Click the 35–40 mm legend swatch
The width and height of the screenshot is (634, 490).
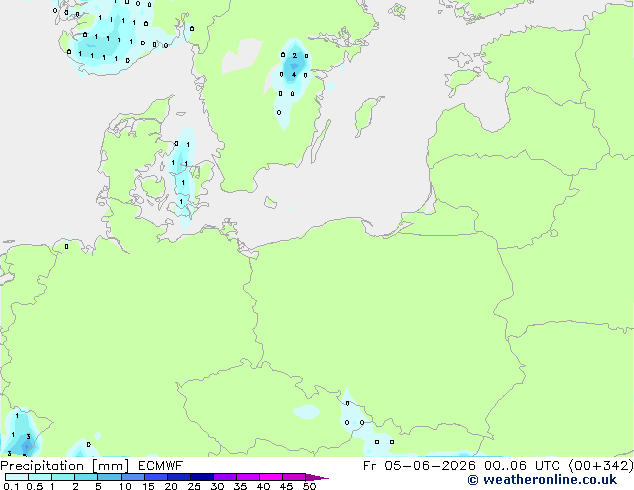pos(248,477)
